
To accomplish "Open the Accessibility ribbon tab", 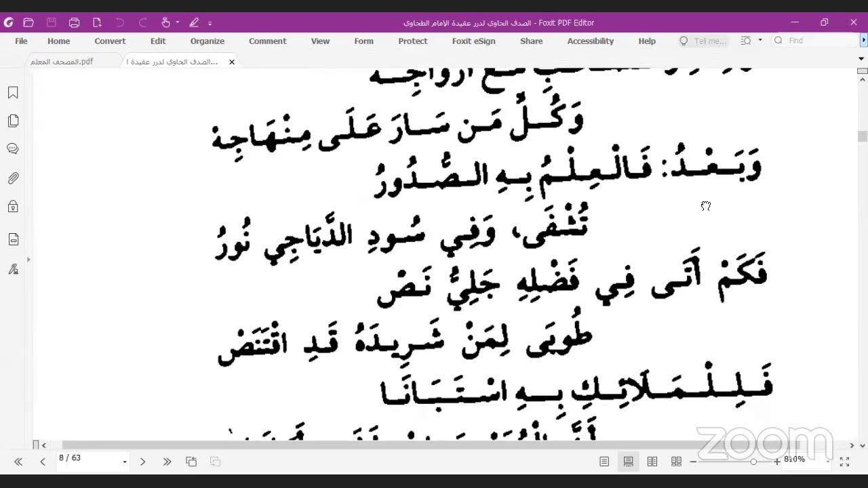I will (x=591, y=41).
